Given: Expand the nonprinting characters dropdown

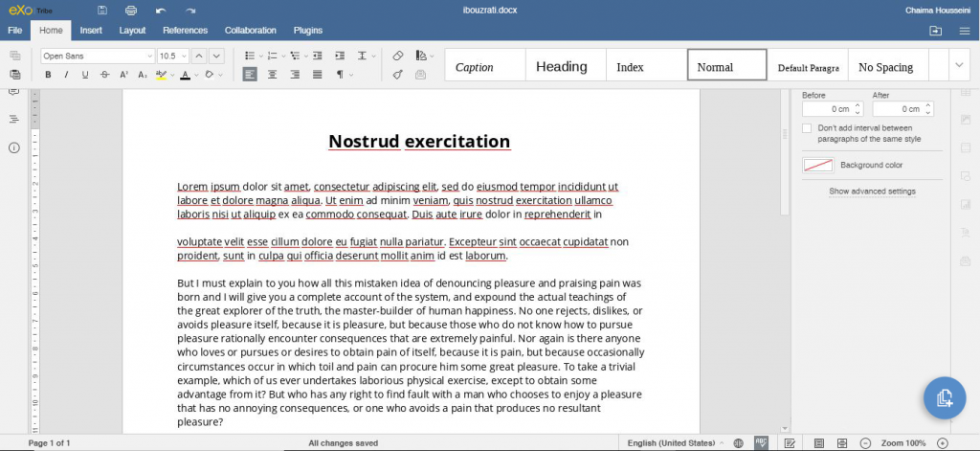Looking at the screenshot, I should (x=351, y=75).
